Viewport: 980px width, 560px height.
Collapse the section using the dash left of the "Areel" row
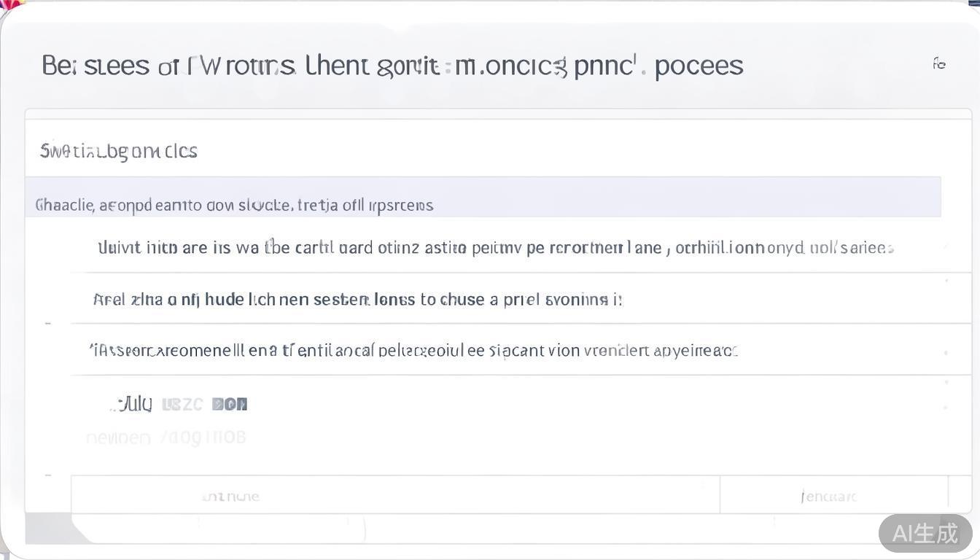(x=48, y=322)
